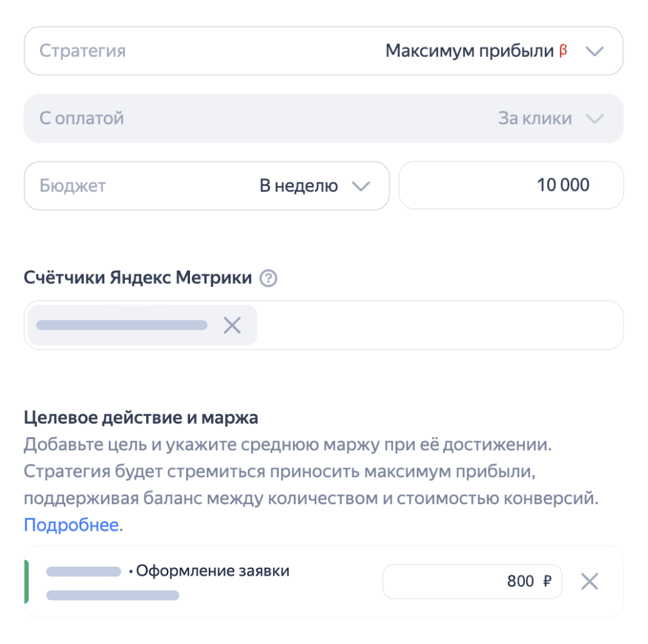Click the Metrica counter chip label
Screen dimensions: 648x644
(x=122, y=325)
